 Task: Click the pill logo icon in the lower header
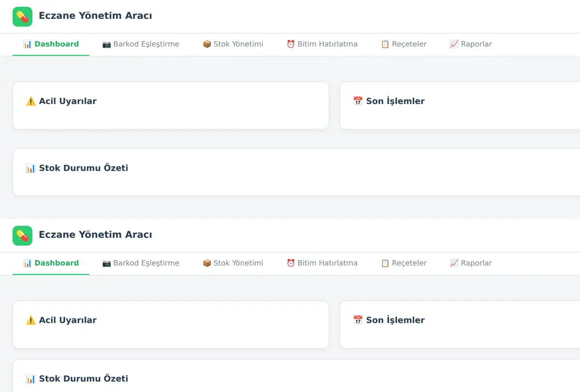coord(22,235)
